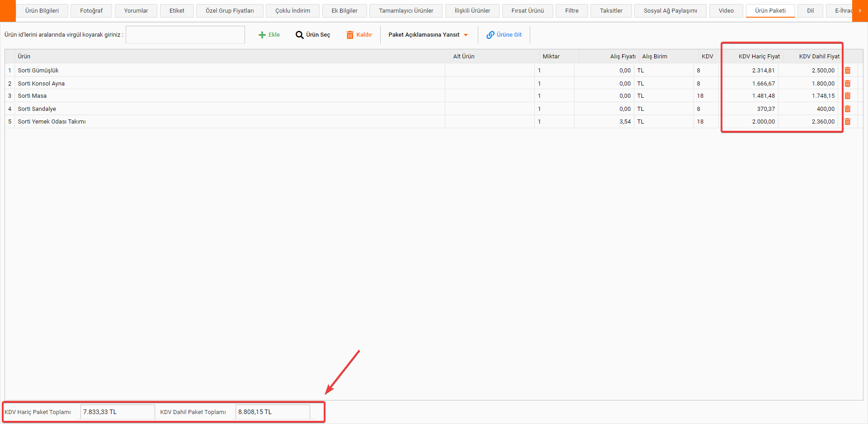Switch to Sosyal Ağ Paylaşımı tab
Screen dimensions: 868x424
point(670,11)
